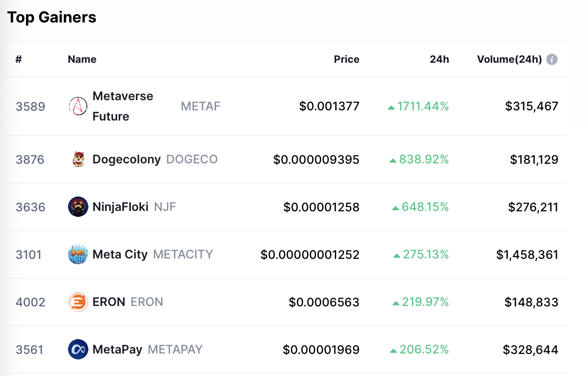588x376 pixels.
Task: Click the METAF ticker symbol
Action: point(201,106)
